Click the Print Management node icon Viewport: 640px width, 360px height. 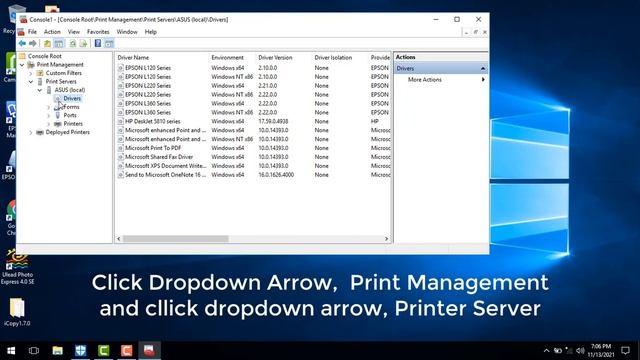pyautogui.click(x=31, y=64)
